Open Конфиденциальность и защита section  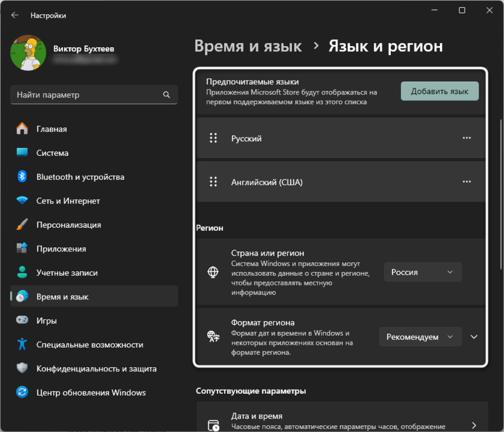coord(94,368)
